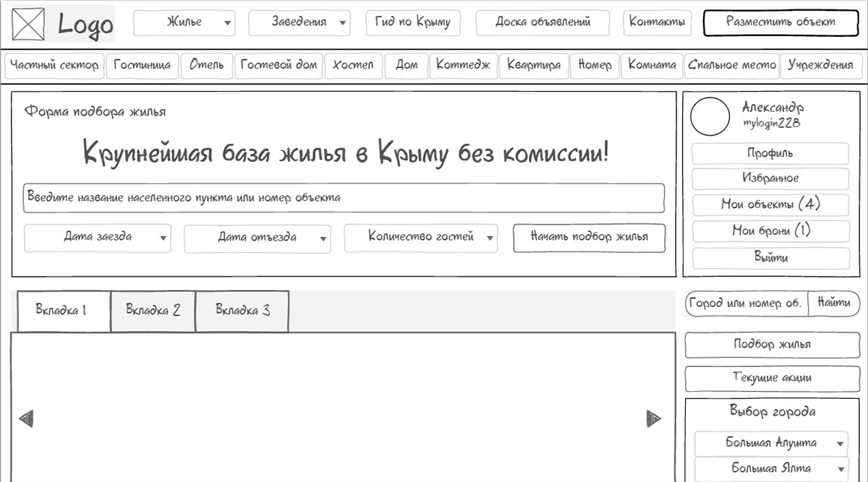The height and width of the screenshot is (482, 868).
Task: Click Выйти to log out
Action: (770, 258)
